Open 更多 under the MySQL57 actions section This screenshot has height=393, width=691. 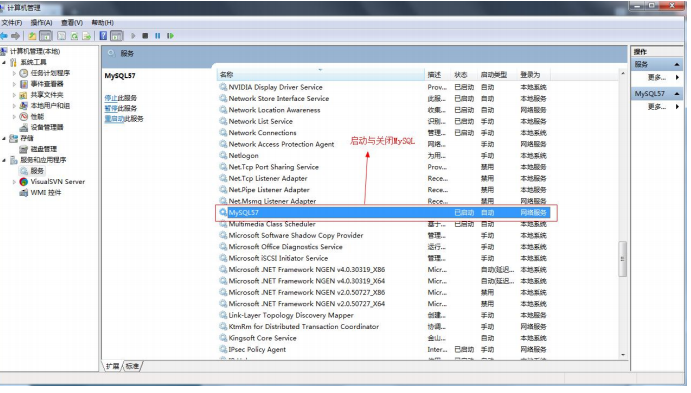point(657,107)
